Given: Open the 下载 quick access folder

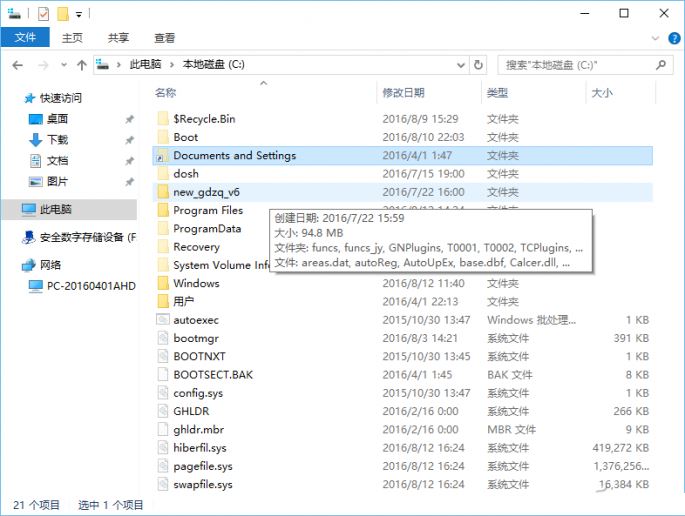Looking at the screenshot, I should (x=57, y=140).
